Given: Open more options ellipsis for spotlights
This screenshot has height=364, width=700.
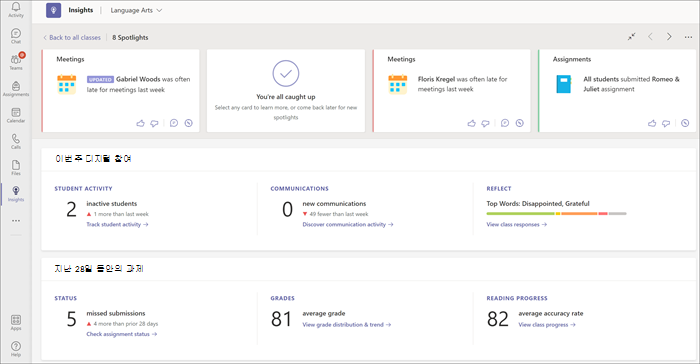Looking at the screenshot, I should 688,37.
